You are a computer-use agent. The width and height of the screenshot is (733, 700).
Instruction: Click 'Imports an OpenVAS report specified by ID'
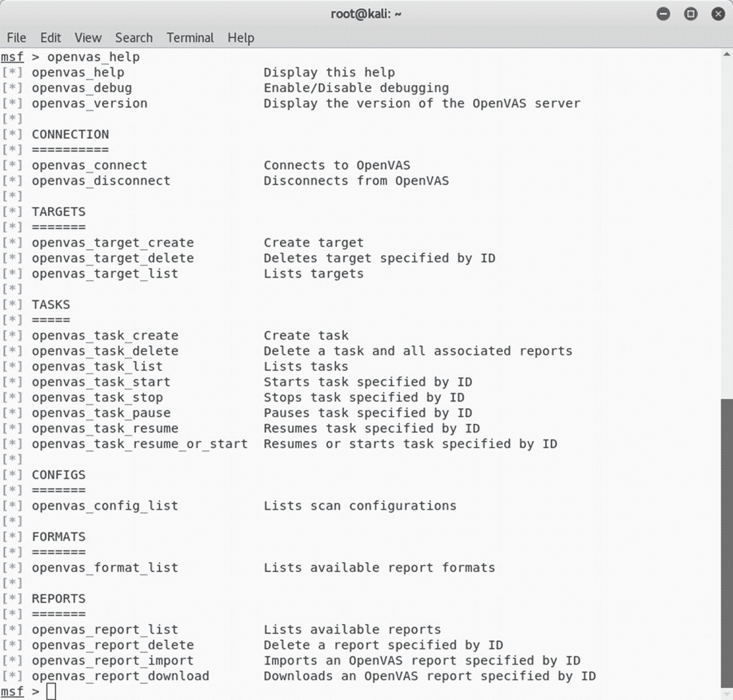click(x=422, y=661)
